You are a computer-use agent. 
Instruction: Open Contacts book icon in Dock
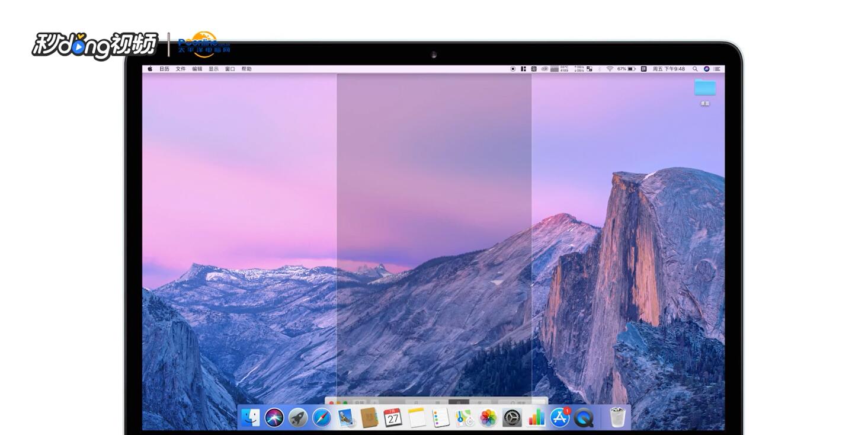(369, 417)
